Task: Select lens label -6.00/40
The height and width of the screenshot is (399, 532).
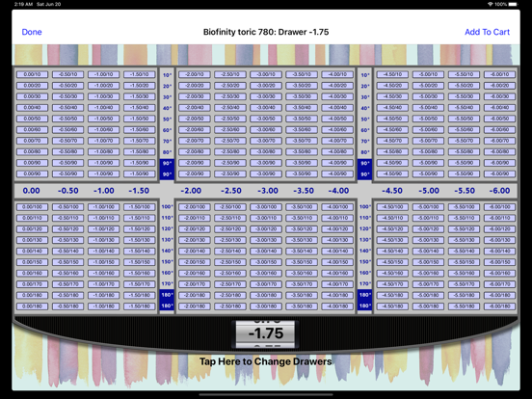Action: point(499,108)
